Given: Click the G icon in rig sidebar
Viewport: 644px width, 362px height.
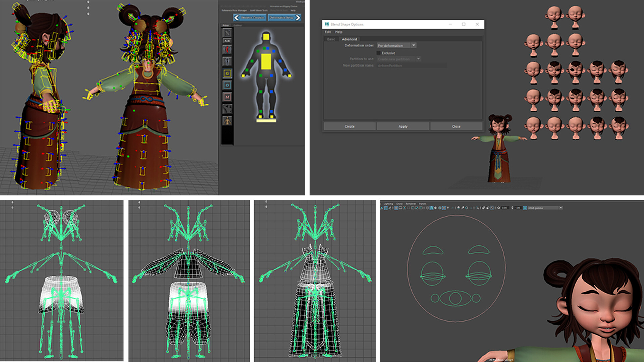Looking at the screenshot, I should 227,73.
